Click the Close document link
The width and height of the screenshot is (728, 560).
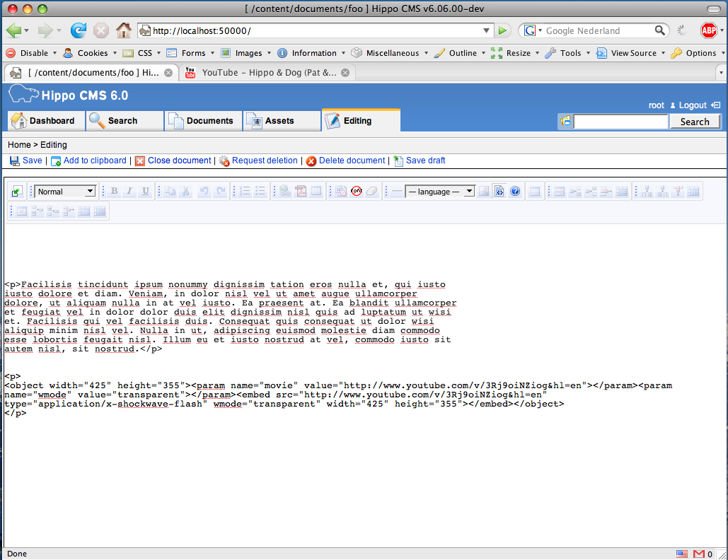coord(179,161)
